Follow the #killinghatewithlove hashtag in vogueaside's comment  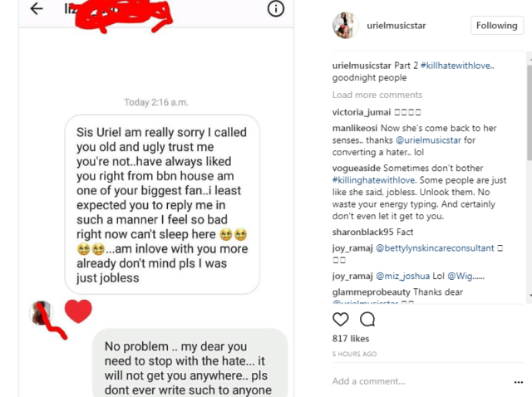[371, 181]
